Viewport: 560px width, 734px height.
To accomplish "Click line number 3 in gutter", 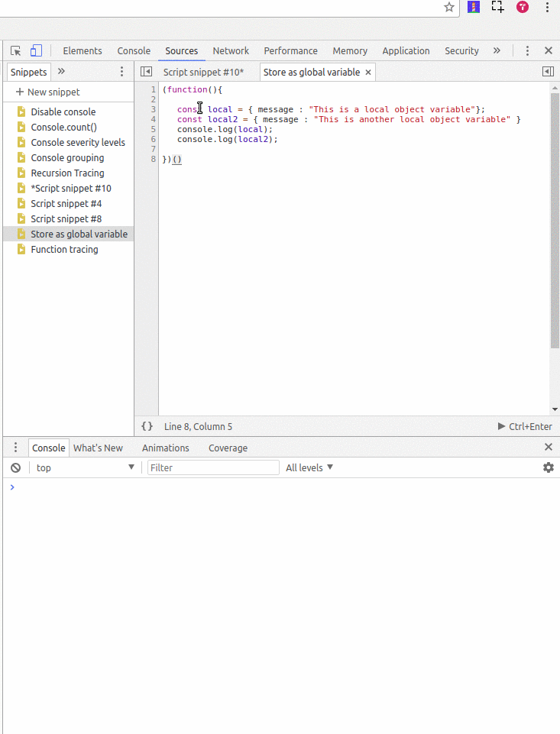I will [153, 109].
